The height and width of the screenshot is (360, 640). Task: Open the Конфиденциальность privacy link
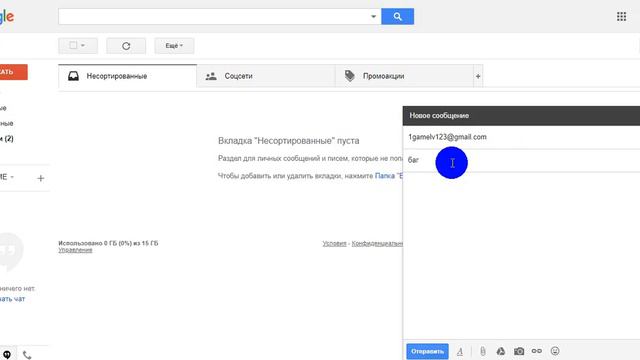[377, 243]
